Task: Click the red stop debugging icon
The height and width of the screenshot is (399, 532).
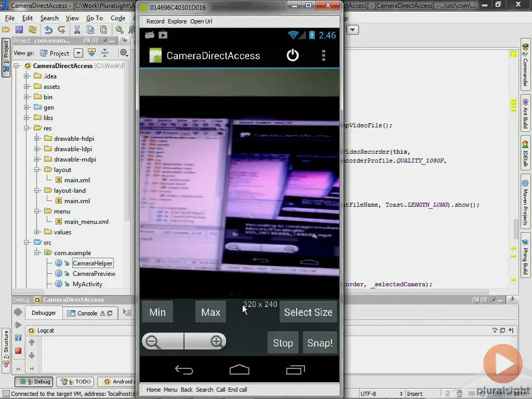Action: [x=18, y=351]
